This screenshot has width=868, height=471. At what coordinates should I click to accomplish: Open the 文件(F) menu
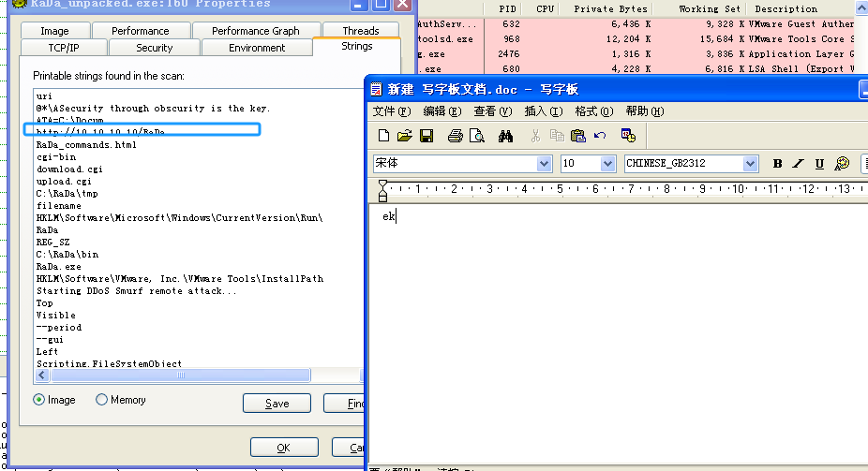[392, 111]
